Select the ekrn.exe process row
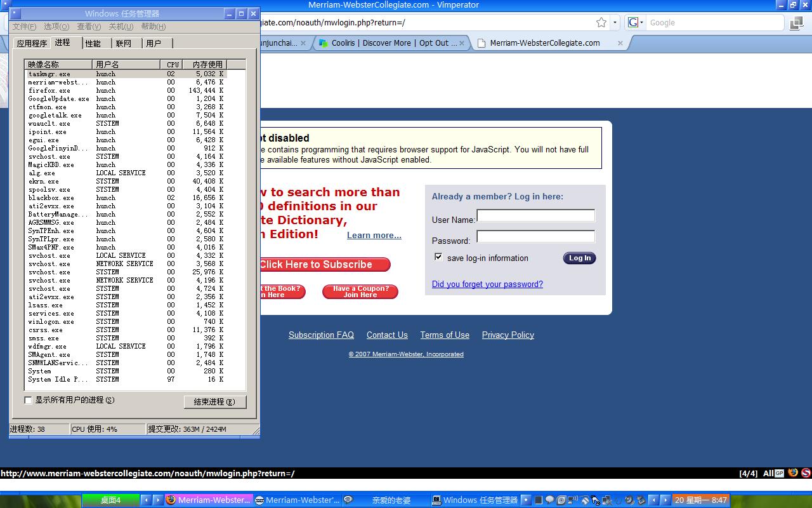This screenshot has height=508, width=812. 126,182
